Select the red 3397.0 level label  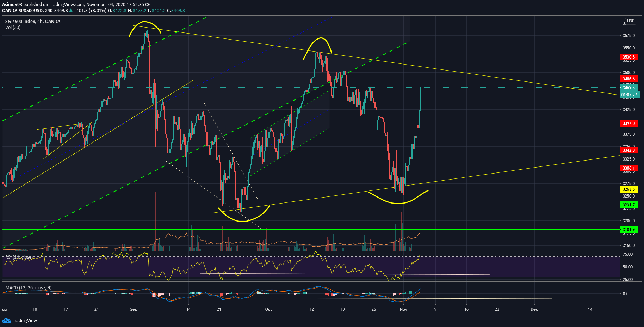(628, 123)
